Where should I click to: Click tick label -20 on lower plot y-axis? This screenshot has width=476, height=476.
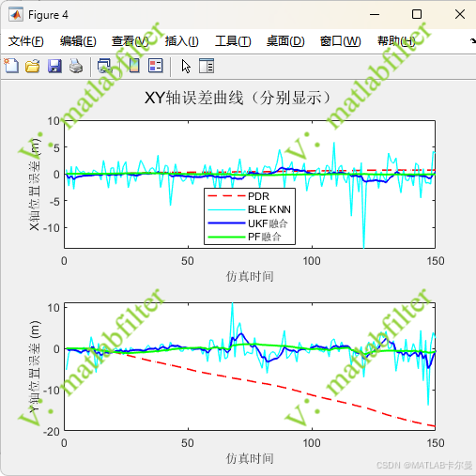(52, 432)
